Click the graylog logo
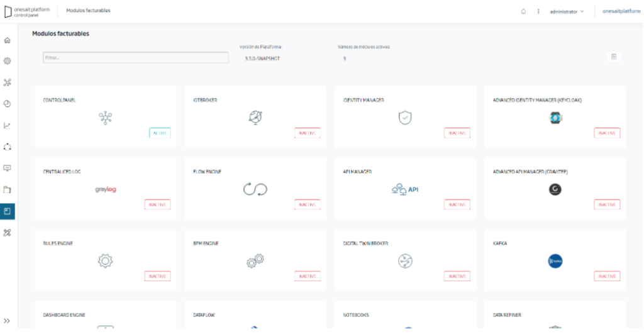The height and width of the screenshot is (334, 644). coord(106,189)
